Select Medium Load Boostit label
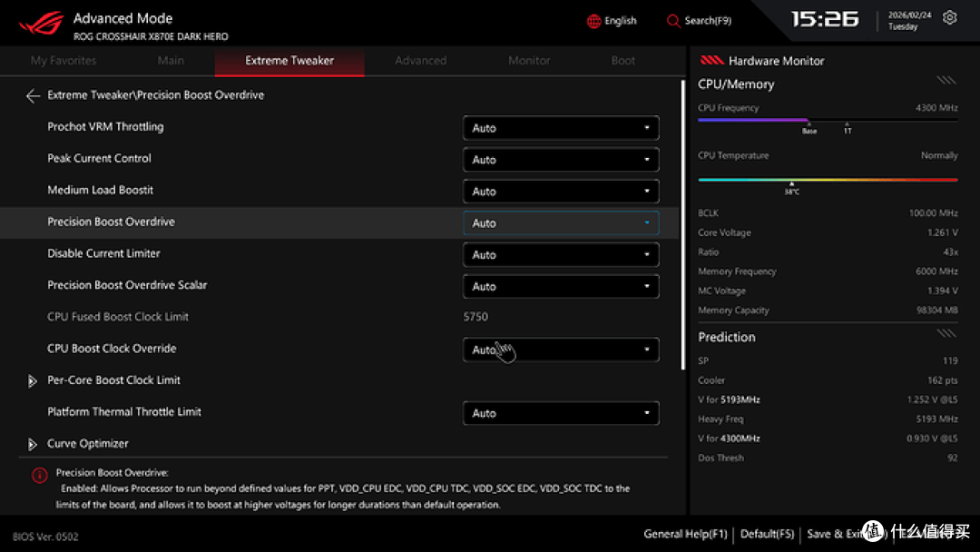This screenshot has height=552, width=980. 100,190
